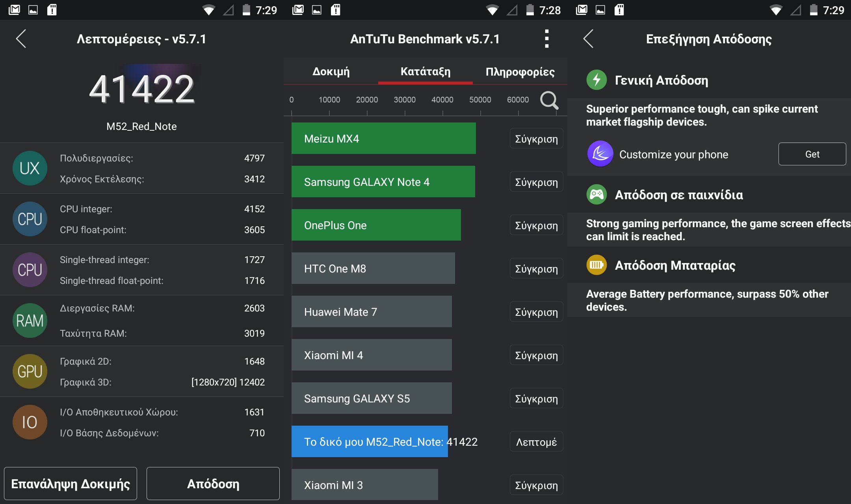
Task: Select the Meizu MX4 ranking bar
Action: point(384,138)
